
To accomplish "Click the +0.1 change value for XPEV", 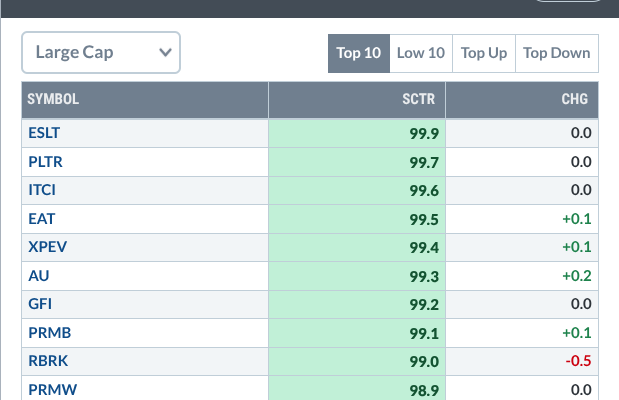I will (x=577, y=247).
